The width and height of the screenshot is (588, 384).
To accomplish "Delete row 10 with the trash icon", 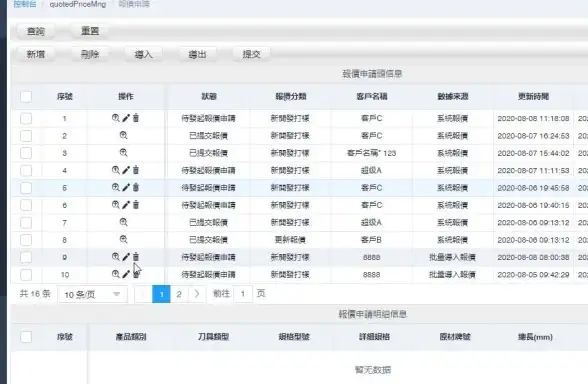I will [x=136, y=274].
